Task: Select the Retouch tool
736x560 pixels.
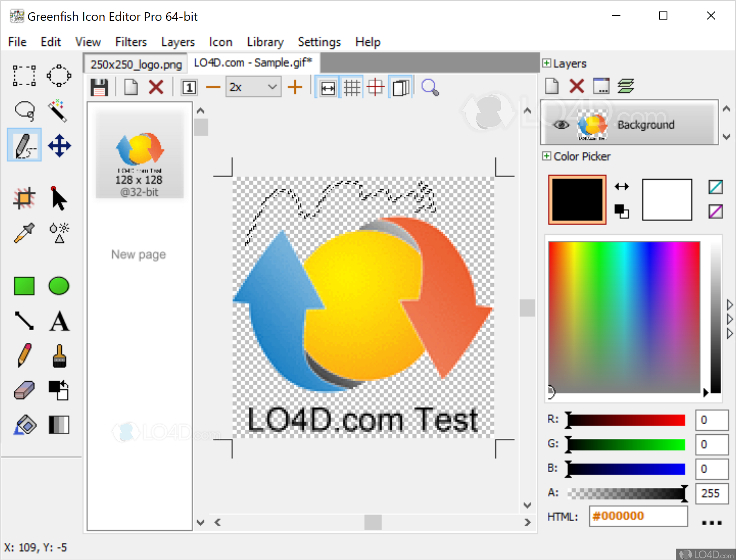Action: click(x=59, y=233)
